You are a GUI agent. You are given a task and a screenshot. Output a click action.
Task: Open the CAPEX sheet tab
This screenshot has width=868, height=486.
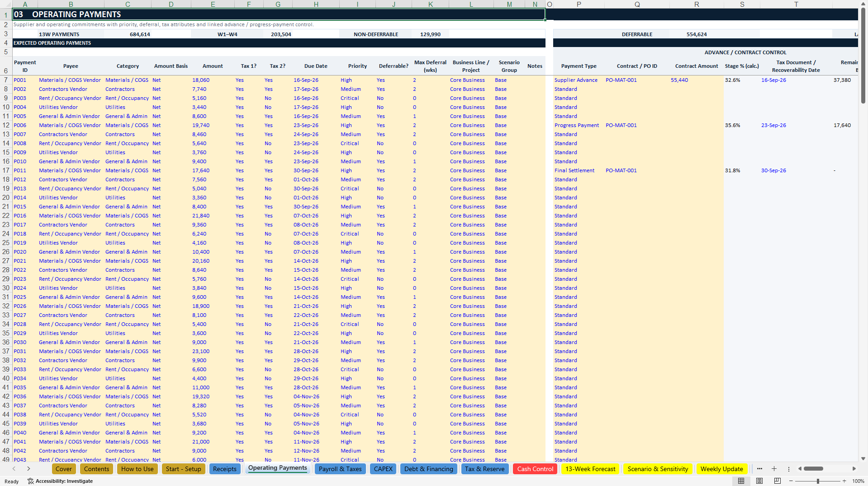pyautogui.click(x=383, y=469)
